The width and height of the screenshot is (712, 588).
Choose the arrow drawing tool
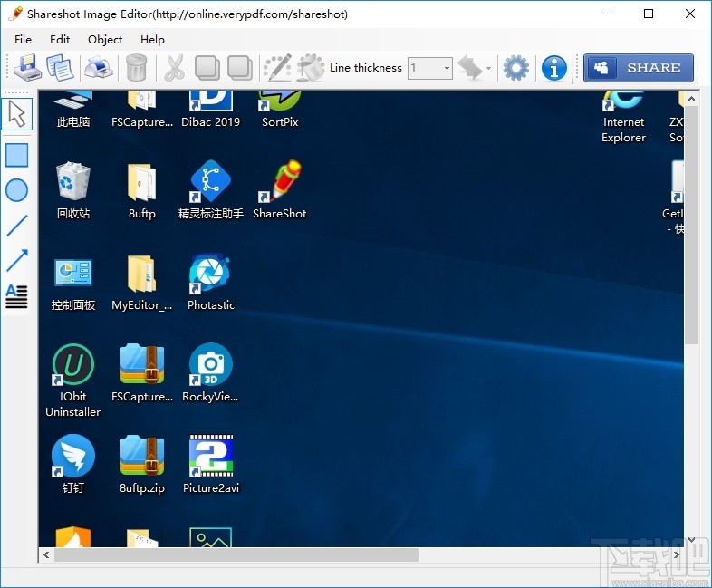click(17, 261)
